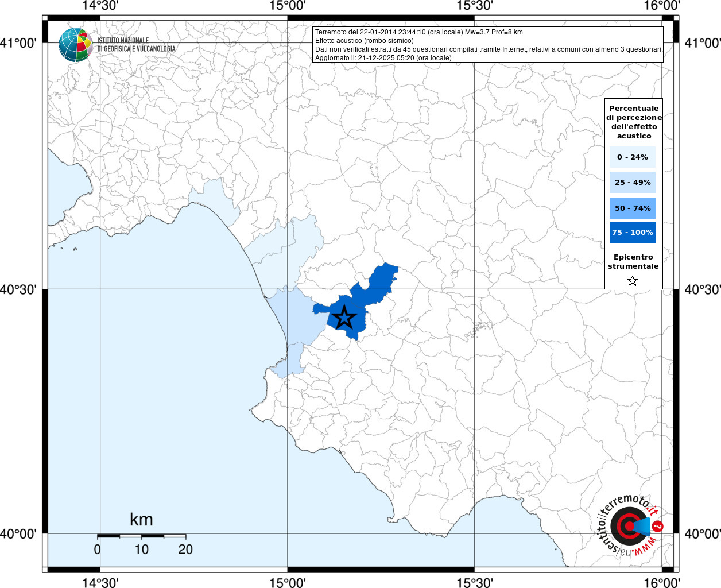
Task: Click bottom axis label 15°30'
Action: click(x=475, y=582)
